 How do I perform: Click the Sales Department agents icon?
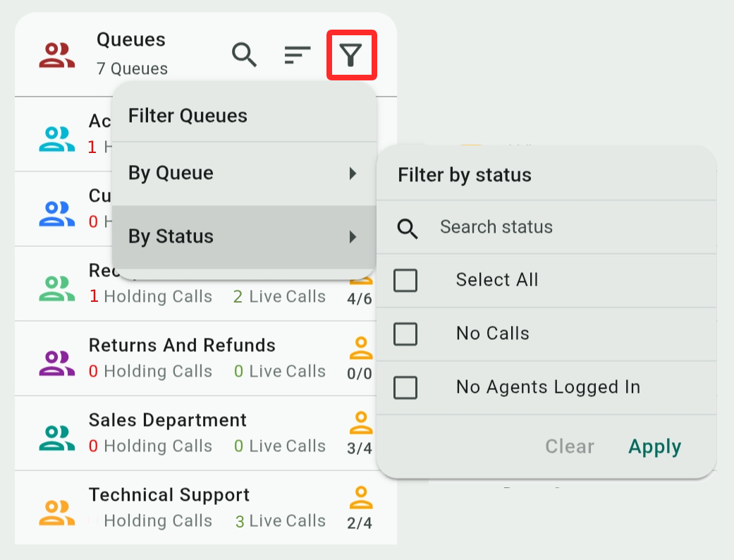(x=360, y=422)
